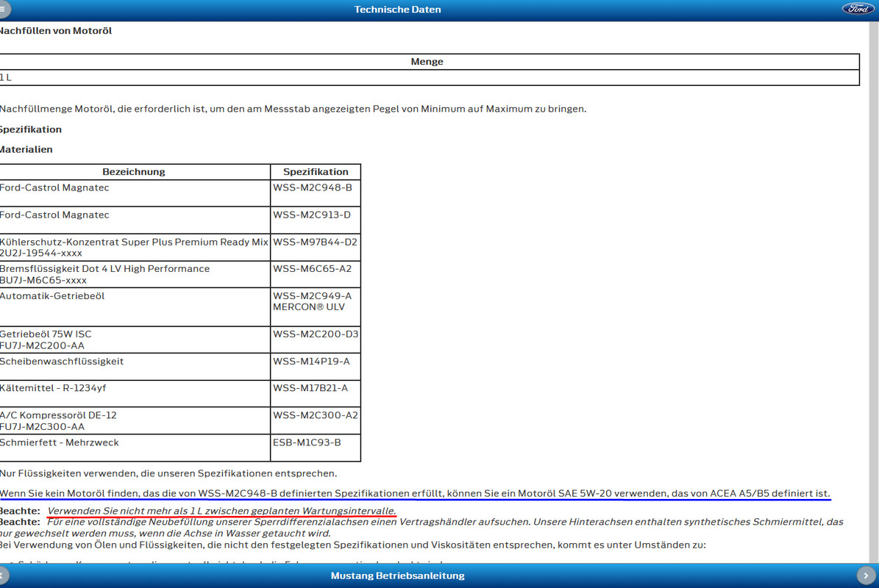
Task: Click the 'Bezeichnung' column header
Action: (x=135, y=172)
